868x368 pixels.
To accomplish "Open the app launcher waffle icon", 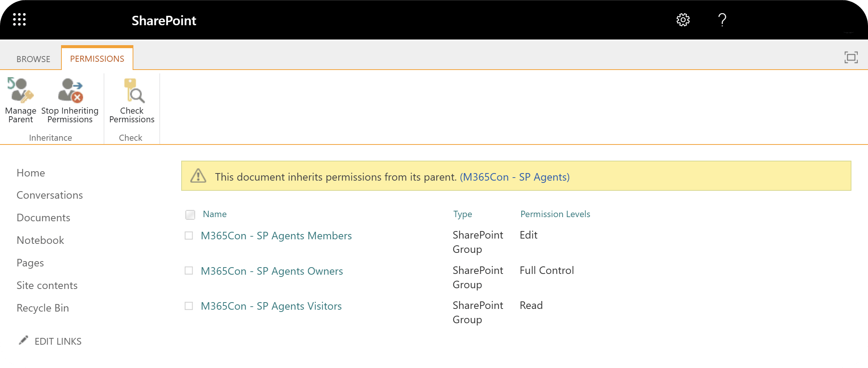I will tap(19, 19).
